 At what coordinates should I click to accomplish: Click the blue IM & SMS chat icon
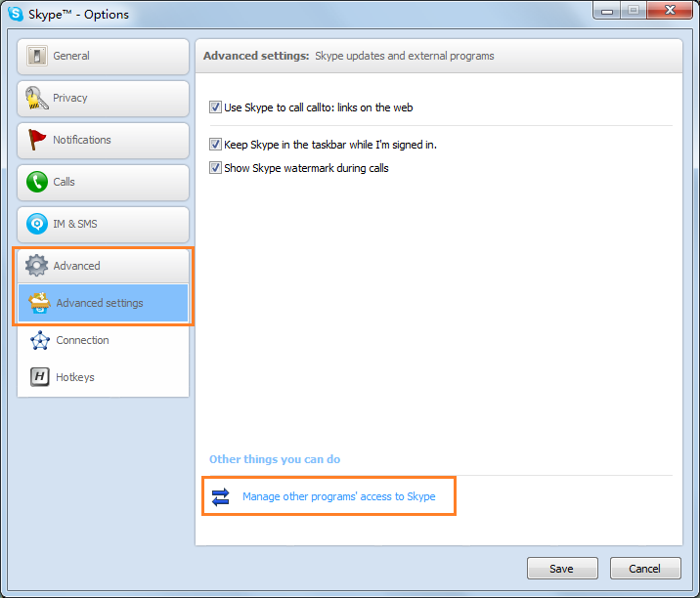point(36,224)
